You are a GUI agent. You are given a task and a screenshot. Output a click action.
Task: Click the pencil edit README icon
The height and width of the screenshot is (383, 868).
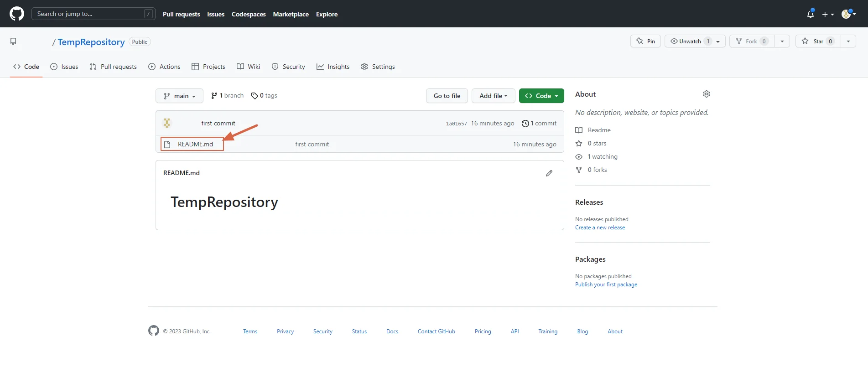(549, 173)
